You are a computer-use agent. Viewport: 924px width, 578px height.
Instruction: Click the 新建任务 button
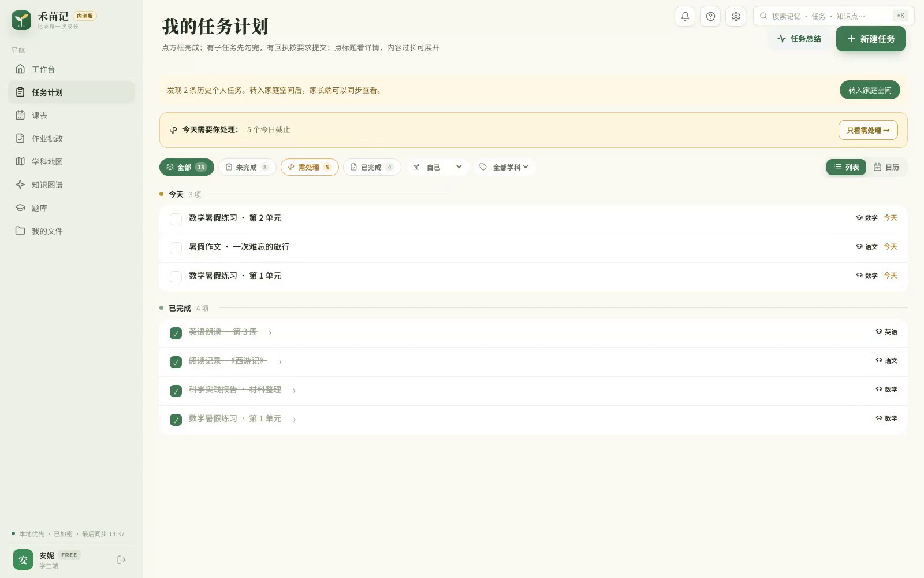coord(871,39)
